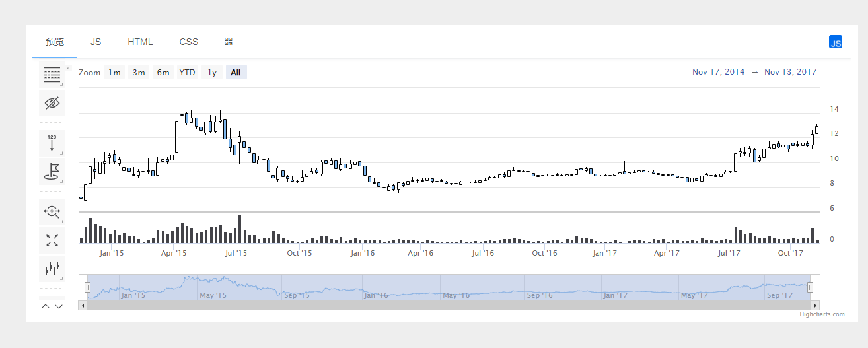This screenshot has height=348, width=868.
Task: Open the candlestick chart type tool
Action: coord(52,269)
